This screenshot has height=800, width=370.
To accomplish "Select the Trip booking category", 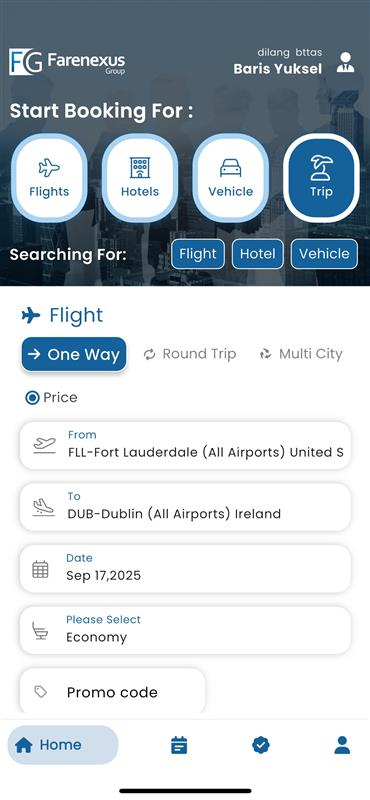I will [x=321, y=178].
